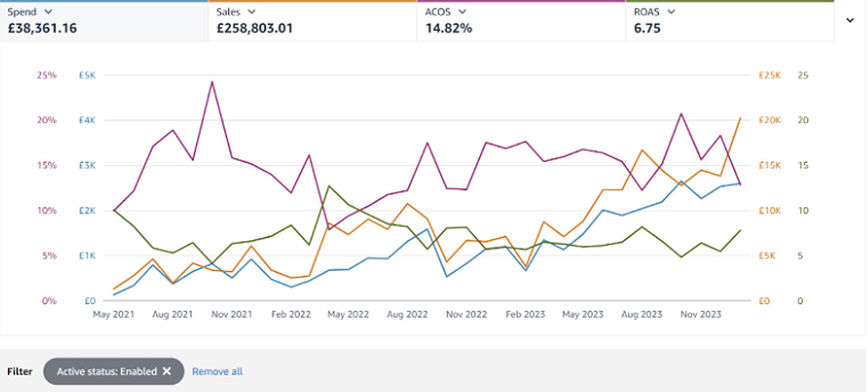Remove the Active status filter via X
The width and height of the screenshot is (868, 392).
[x=167, y=371]
